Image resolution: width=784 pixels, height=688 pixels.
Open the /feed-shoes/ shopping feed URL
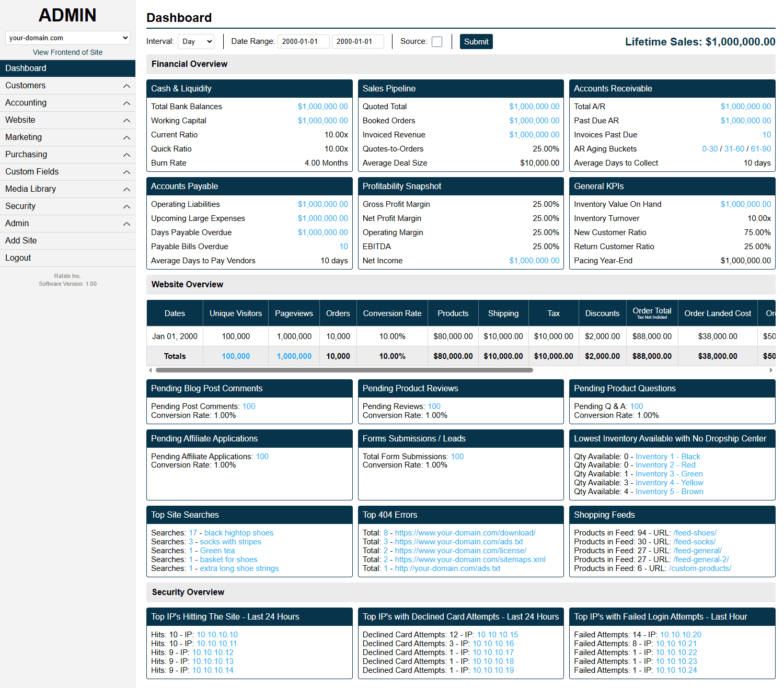[694, 532]
